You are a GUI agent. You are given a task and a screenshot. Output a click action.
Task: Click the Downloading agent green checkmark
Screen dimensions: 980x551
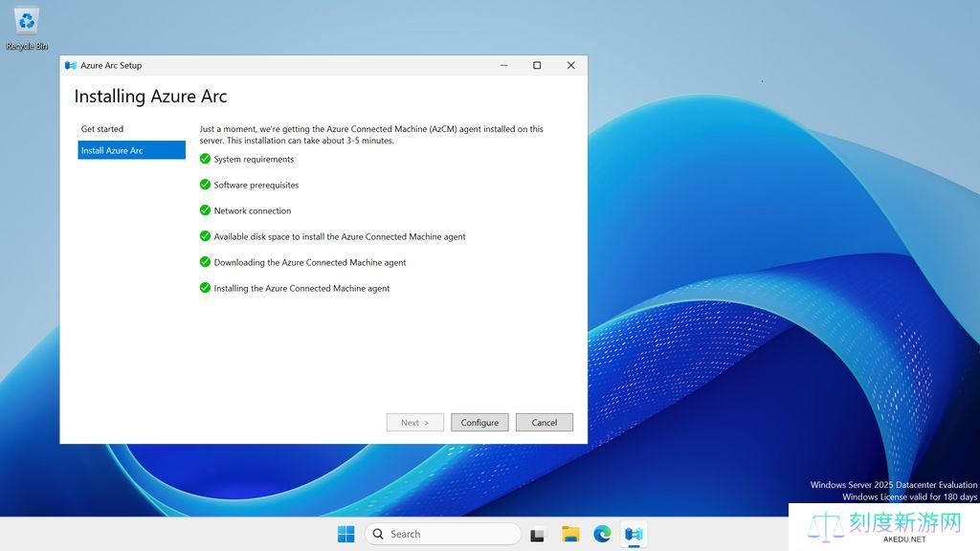tap(205, 262)
